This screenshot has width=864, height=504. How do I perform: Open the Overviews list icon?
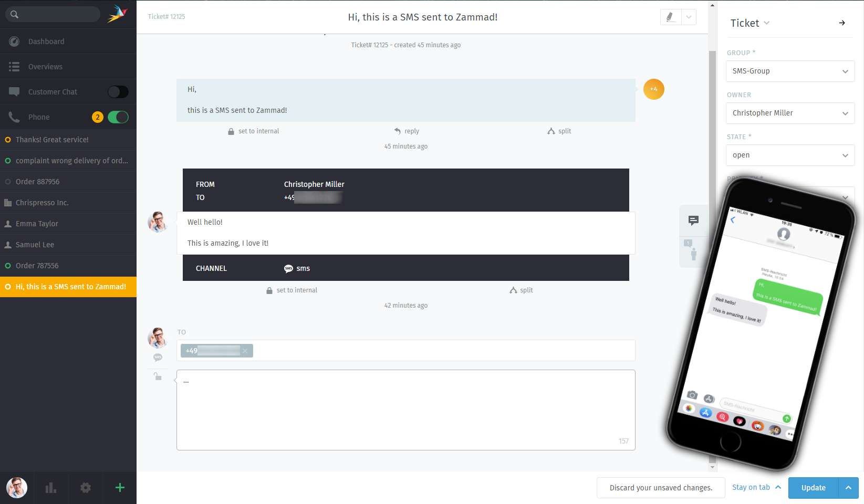14,67
